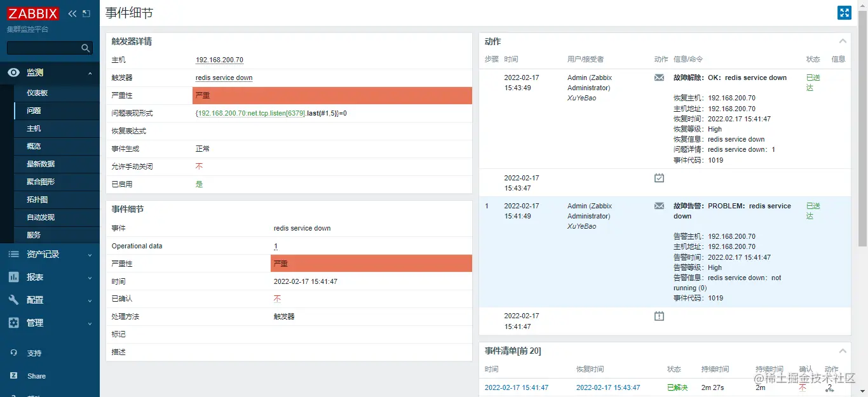Screen dimensions: 868x397
Task: Expand the 资产记录 menu chevron
Action: pos(90,254)
